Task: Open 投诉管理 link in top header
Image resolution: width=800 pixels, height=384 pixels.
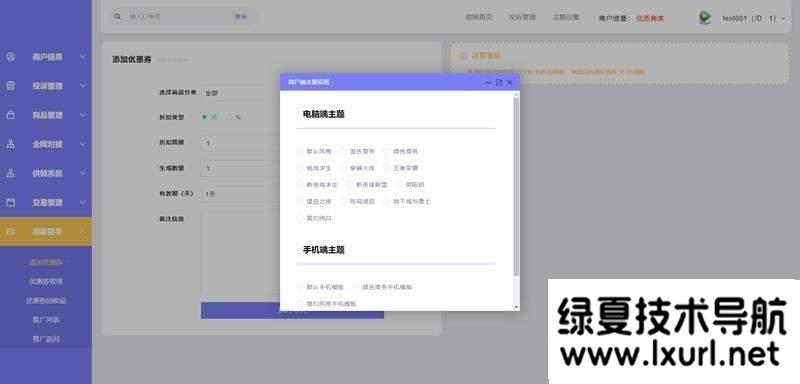Action: pos(522,17)
